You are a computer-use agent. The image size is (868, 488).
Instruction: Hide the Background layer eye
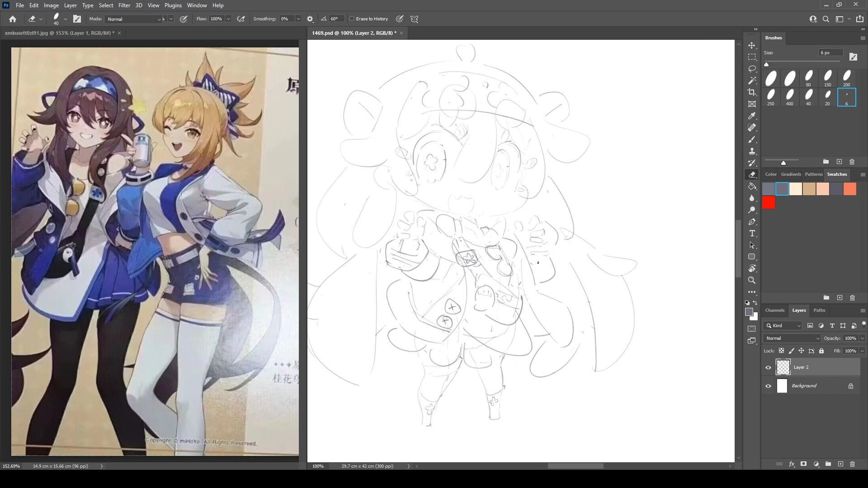click(x=768, y=386)
